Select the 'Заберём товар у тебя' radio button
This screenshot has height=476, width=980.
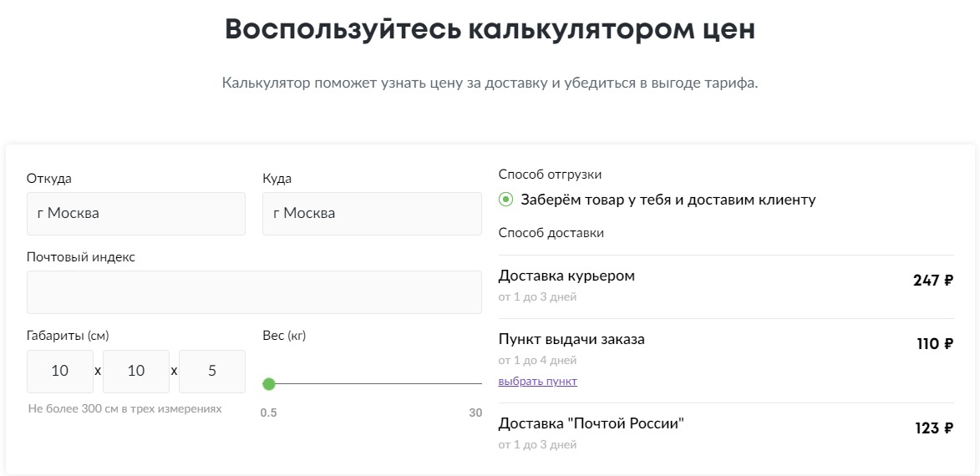(505, 200)
